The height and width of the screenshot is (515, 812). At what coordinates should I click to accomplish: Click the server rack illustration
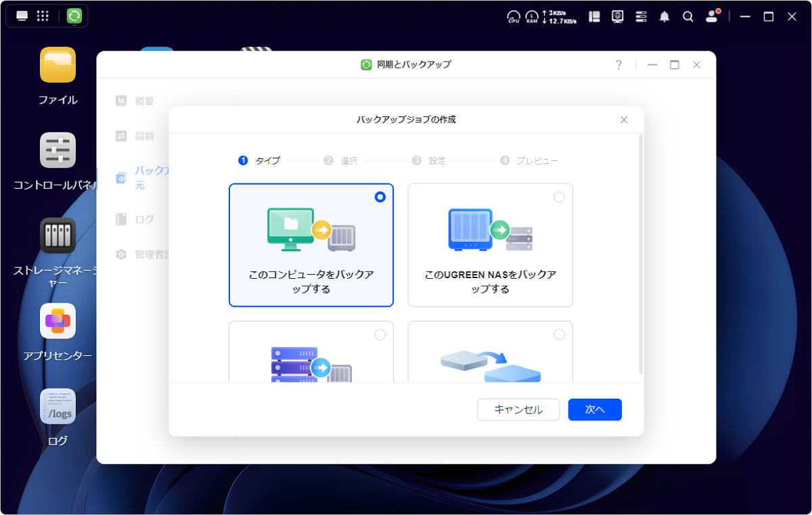click(x=311, y=365)
